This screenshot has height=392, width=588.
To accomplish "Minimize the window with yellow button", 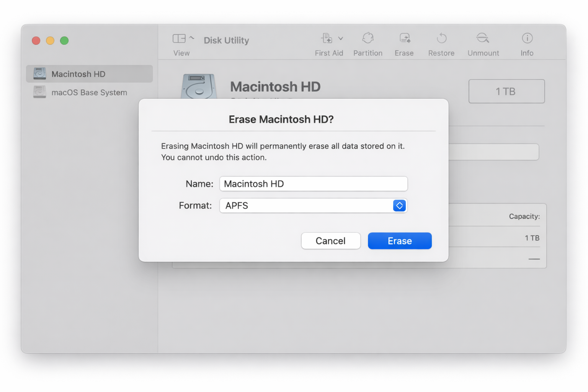I will point(50,41).
